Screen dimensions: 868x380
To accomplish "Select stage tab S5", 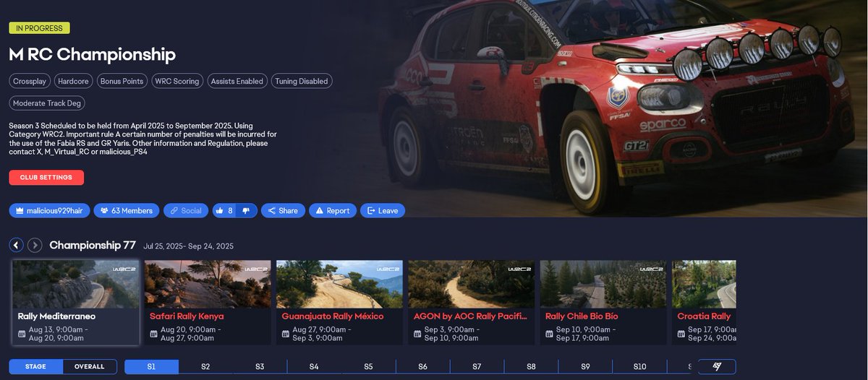I will click(368, 367).
